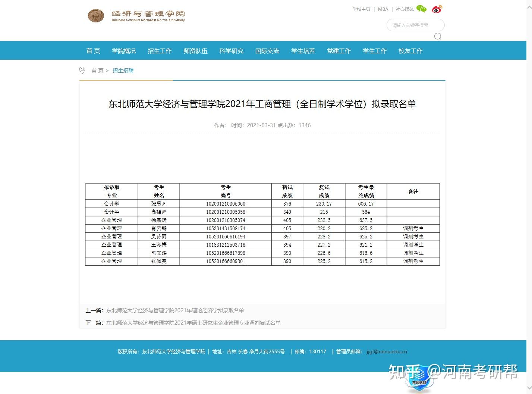The width and height of the screenshot is (532, 394).
Task: Open the 学院概况 navigation menu item
Action: 124,51
